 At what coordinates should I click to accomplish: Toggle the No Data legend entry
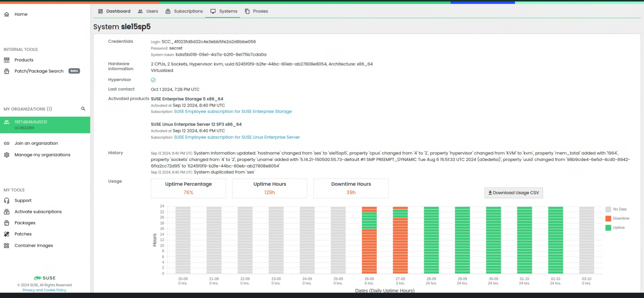616,209
